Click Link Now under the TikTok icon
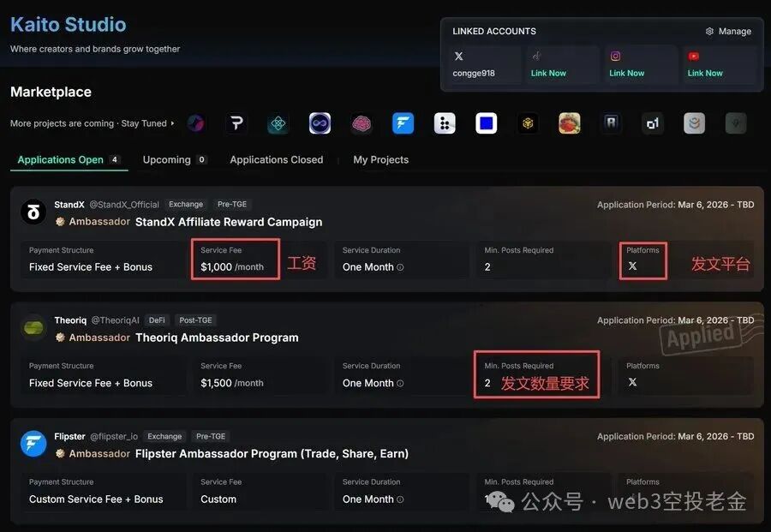The height and width of the screenshot is (532, 771). click(548, 73)
